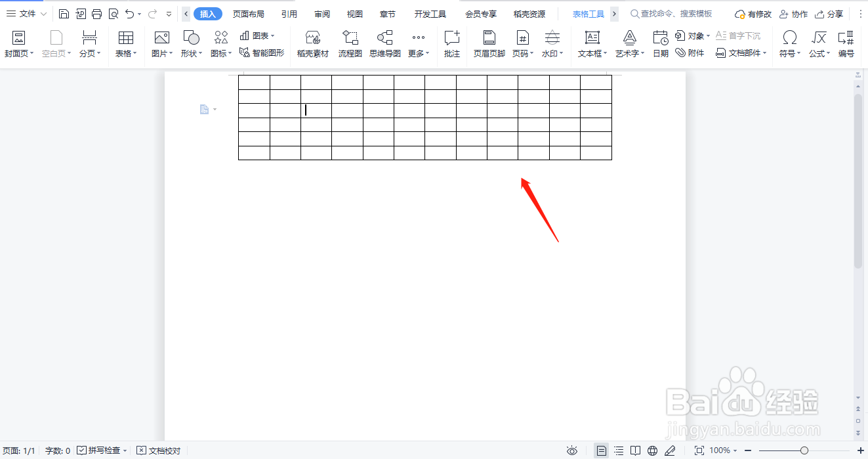This screenshot has height=459, width=868.
Task: Open the Table Tools (表格工具) tab
Action: point(589,14)
